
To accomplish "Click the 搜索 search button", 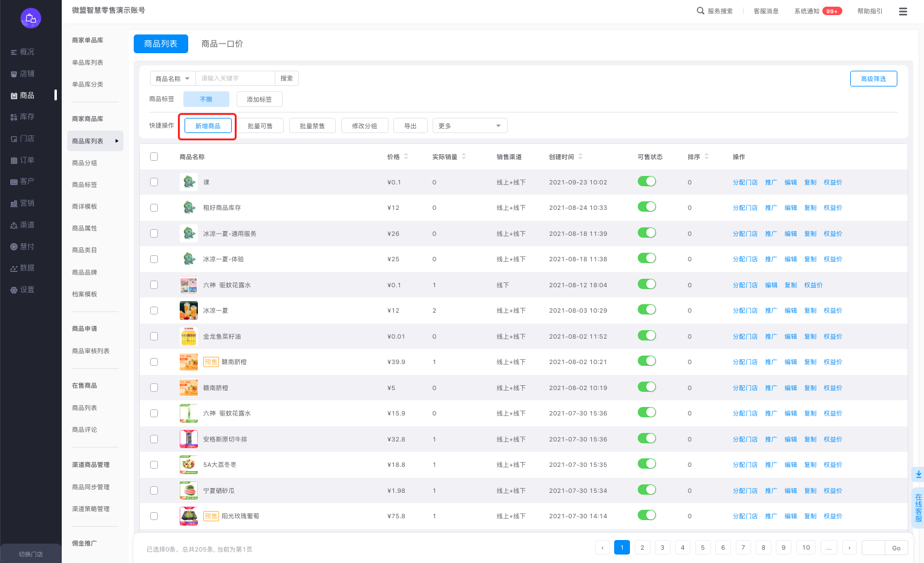I will point(287,79).
